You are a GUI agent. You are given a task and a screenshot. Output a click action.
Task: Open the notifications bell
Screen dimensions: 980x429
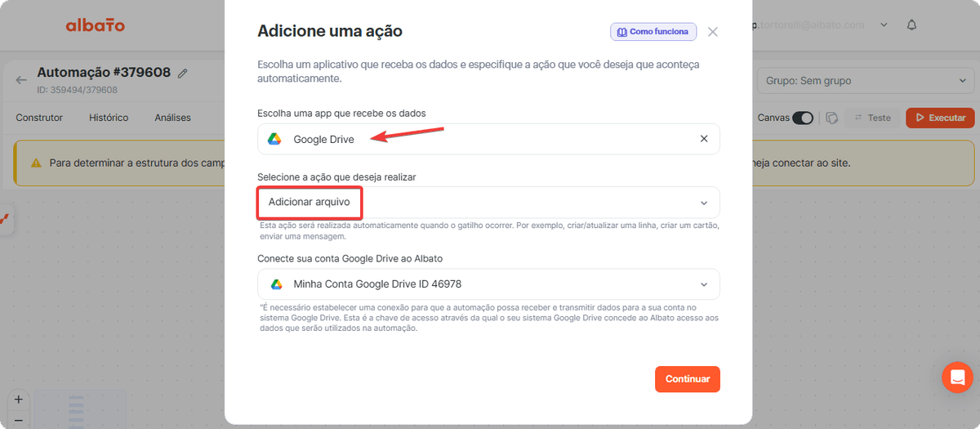click(912, 25)
